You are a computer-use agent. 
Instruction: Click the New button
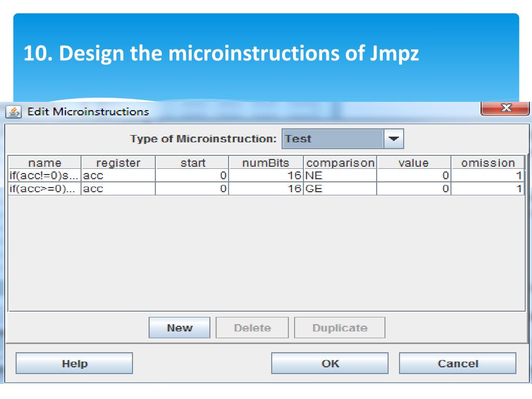pyautogui.click(x=179, y=328)
